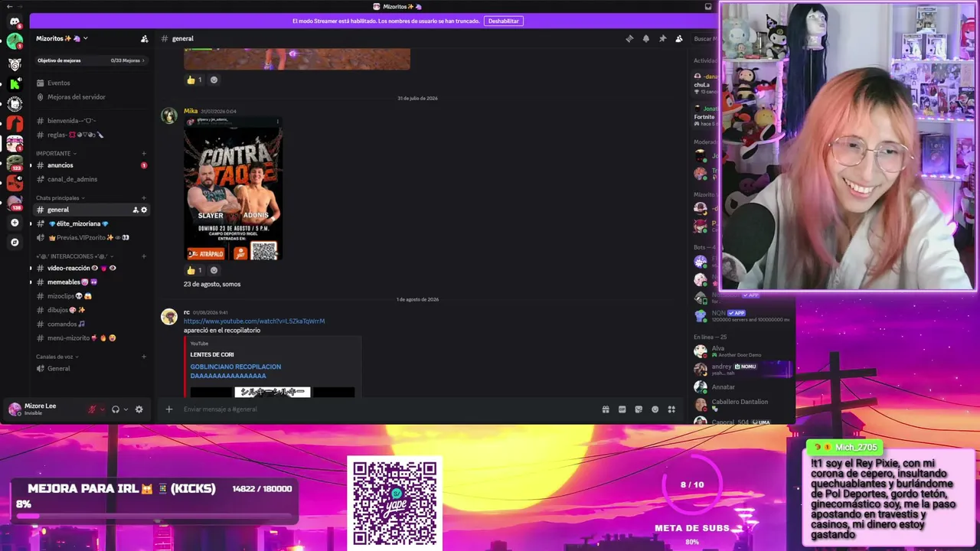
Task: Open pinned messages in channel header
Action: coord(662,38)
